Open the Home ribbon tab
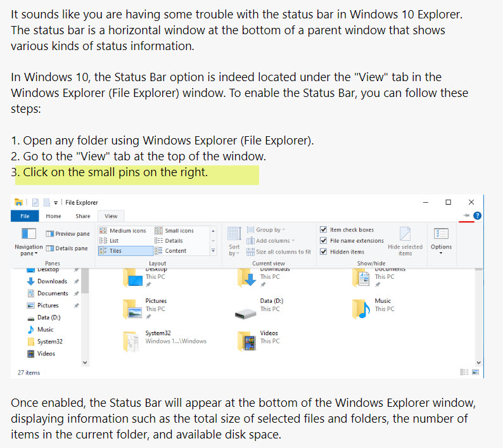 click(x=53, y=216)
